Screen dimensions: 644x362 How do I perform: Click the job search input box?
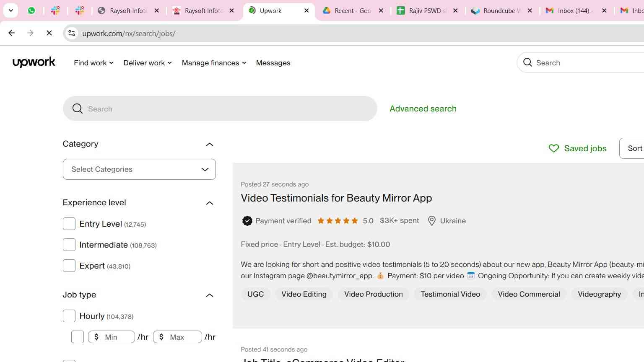click(x=220, y=109)
